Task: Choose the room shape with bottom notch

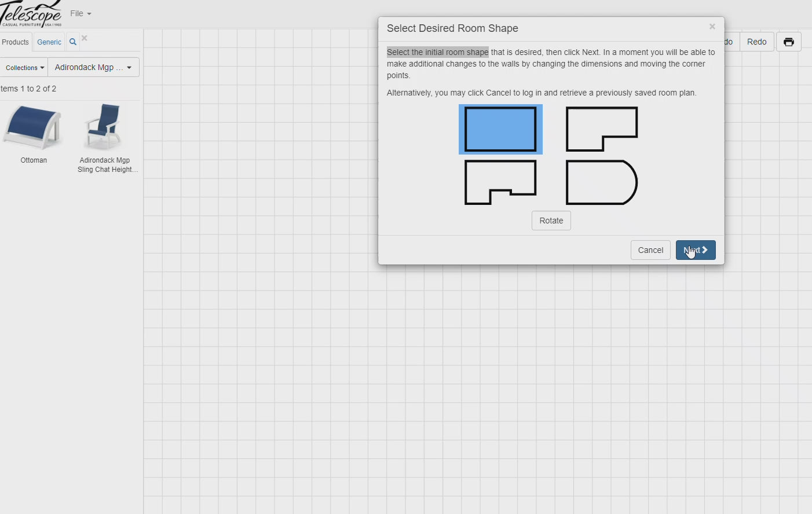Action: click(x=500, y=182)
